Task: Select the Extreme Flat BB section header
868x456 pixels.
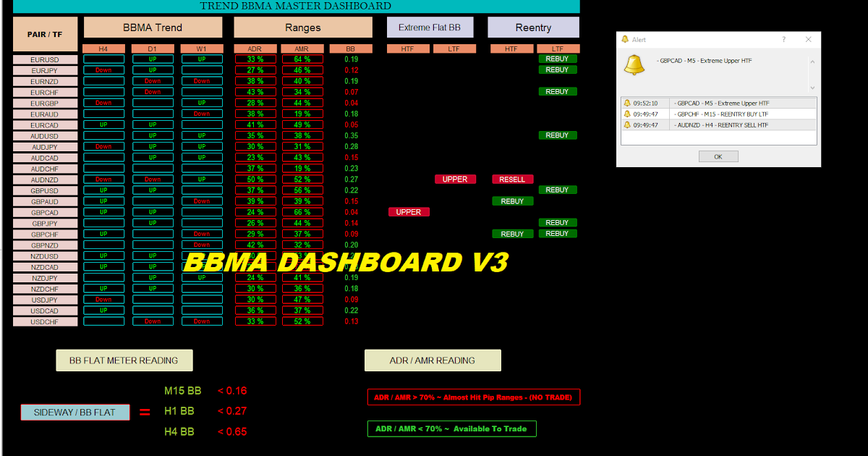Action: [430, 27]
